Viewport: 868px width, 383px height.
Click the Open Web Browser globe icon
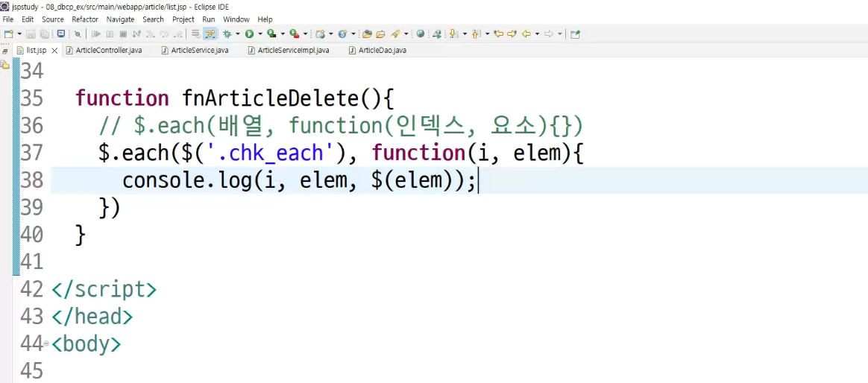[421, 34]
